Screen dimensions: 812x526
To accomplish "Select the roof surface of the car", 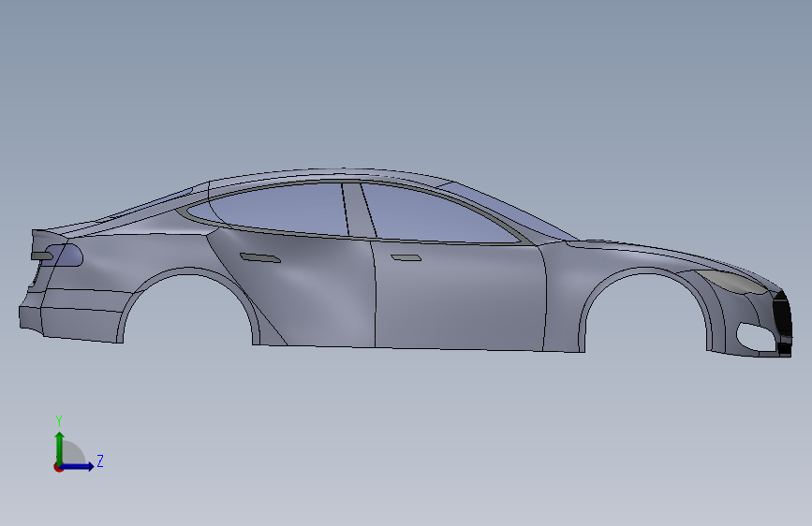I will click(x=332, y=174).
